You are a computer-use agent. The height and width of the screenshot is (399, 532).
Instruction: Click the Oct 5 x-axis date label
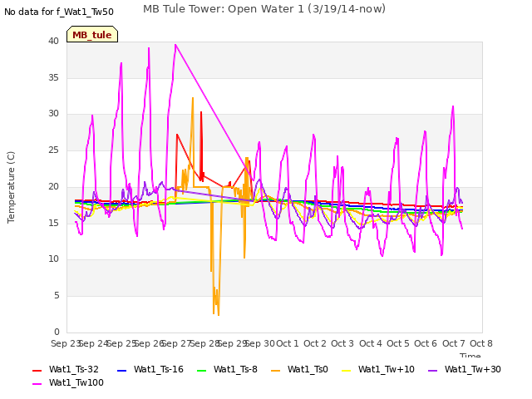pyautogui.click(x=398, y=343)
